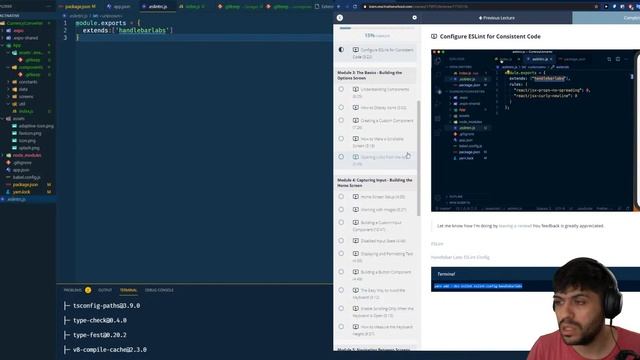Click the course sidebar scrollbar
This screenshot has height=360, width=640.
(418, 158)
